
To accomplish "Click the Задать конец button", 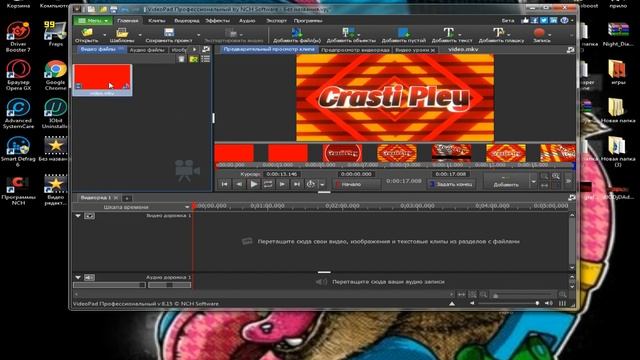I will pyautogui.click(x=451, y=184).
